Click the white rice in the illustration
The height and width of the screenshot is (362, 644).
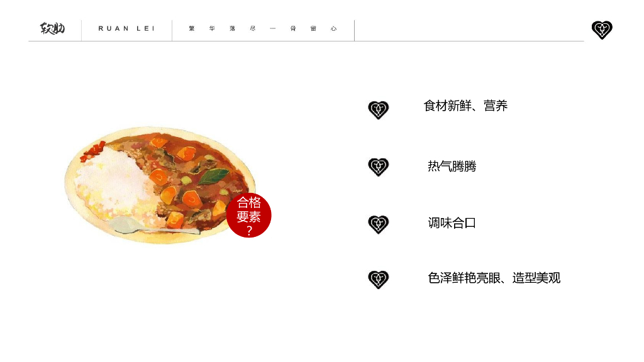[110, 180]
